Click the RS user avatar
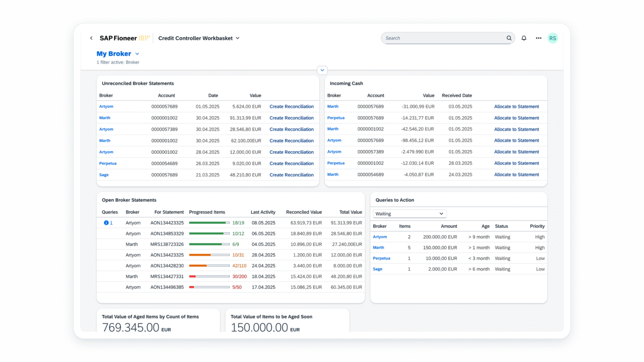 coord(552,38)
